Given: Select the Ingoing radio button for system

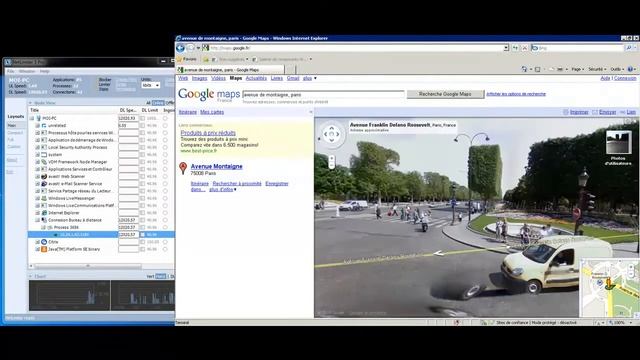Looking at the screenshot, I should click(x=165, y=155).
